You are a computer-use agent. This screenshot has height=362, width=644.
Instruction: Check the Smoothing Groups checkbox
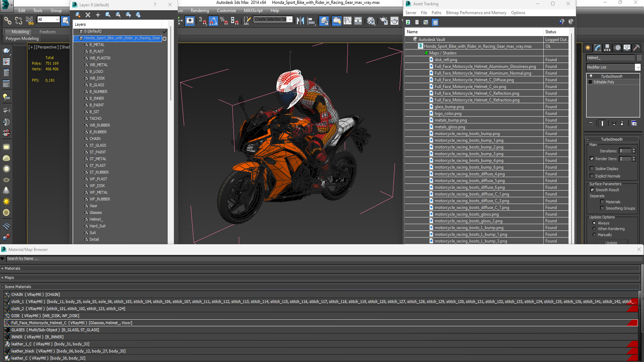(602, 208)
